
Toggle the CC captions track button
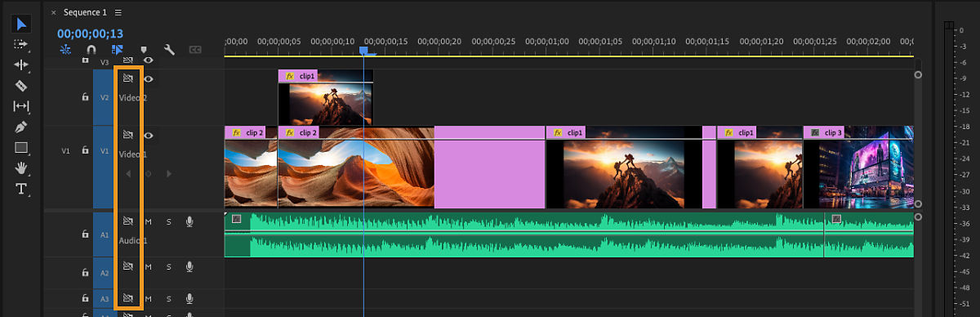[195, 50]
